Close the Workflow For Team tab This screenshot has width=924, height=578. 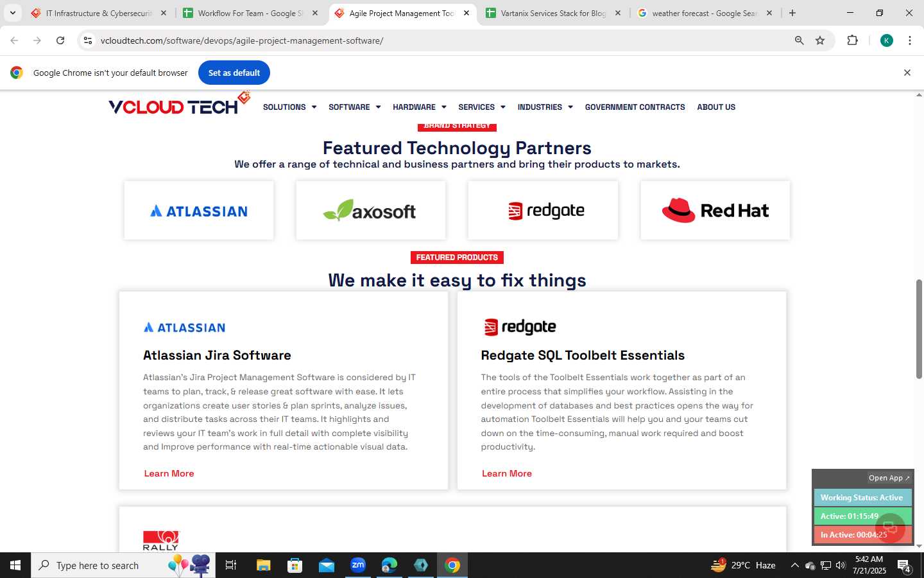point(315,13)
